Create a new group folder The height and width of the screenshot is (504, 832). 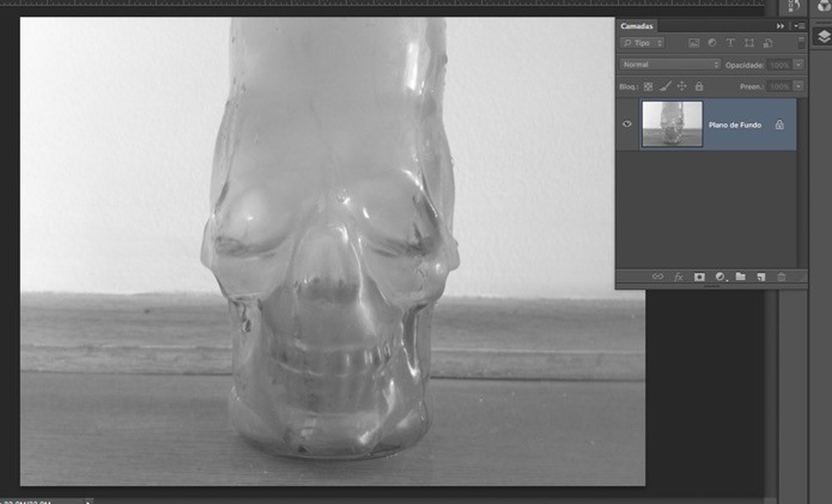tap(740, 277)
